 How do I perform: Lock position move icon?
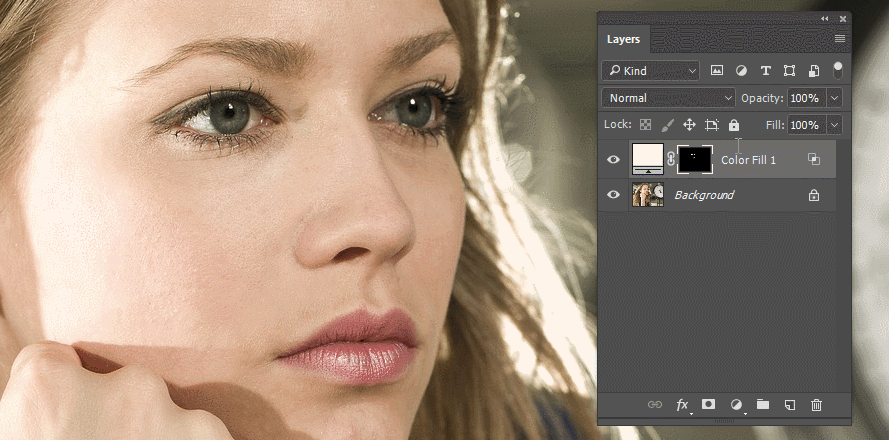(x=689, y=125)
